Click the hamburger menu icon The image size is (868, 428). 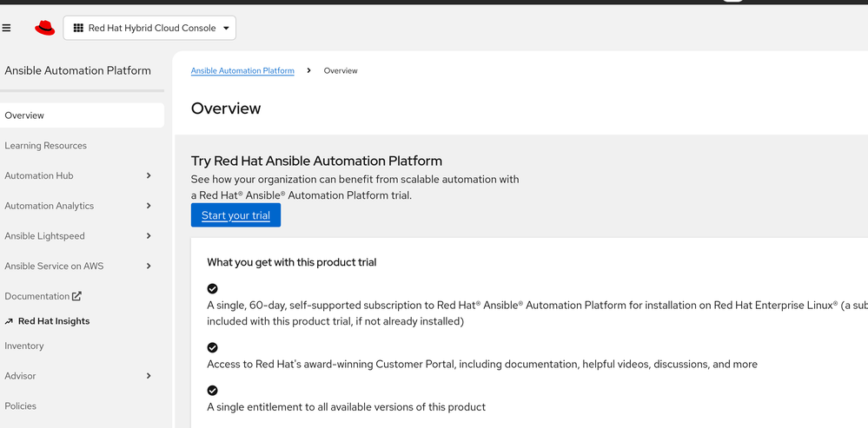tap(7, 28)
